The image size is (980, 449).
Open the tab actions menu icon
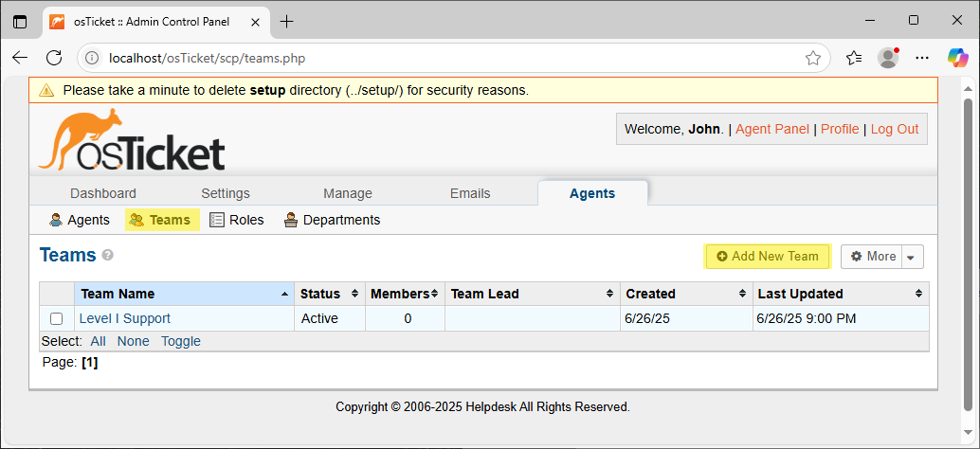tap(20, 21)
